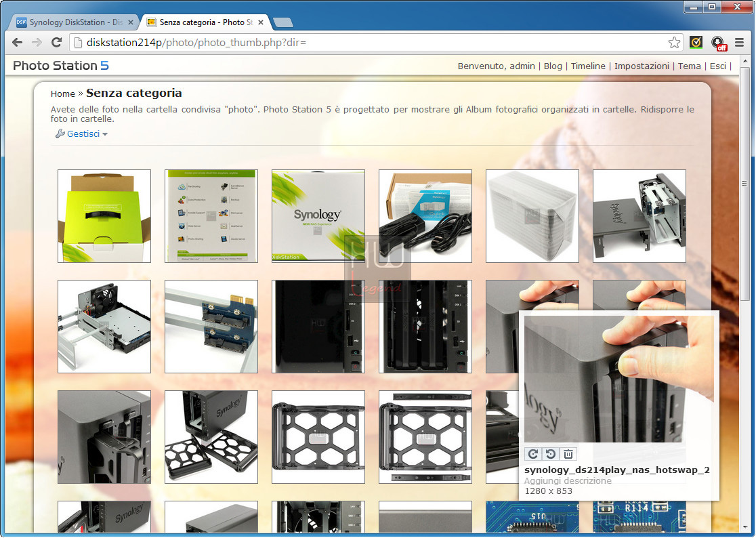Screen dimensions: 756x538
Task: Open the drive cage with fan thumbnail
Action: point(104,327)
